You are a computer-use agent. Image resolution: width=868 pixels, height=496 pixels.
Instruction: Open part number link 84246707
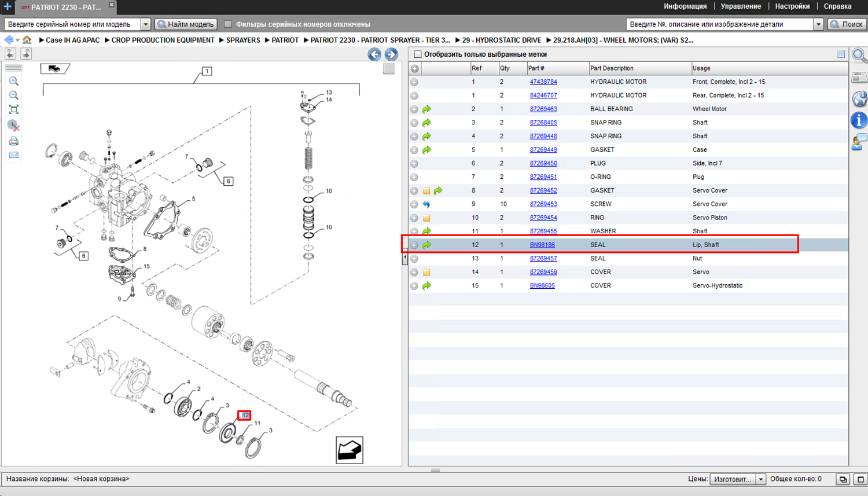[x=543, y=95]
